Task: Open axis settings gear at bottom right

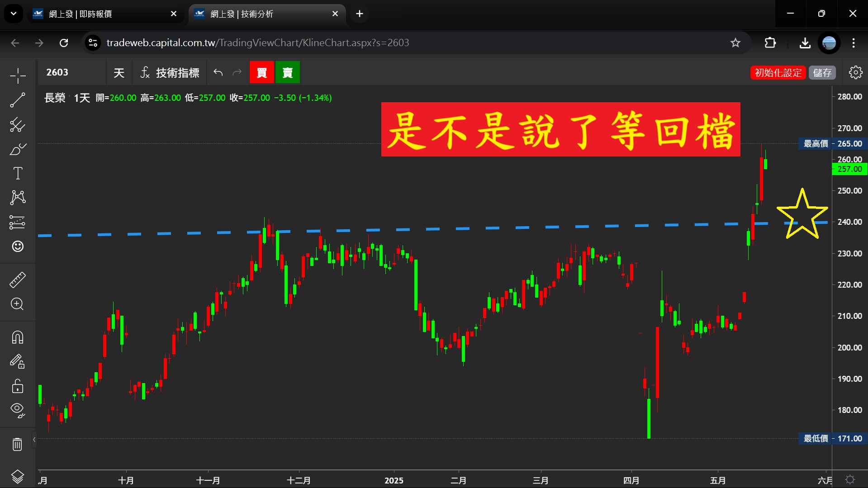Action: point(850,479)
